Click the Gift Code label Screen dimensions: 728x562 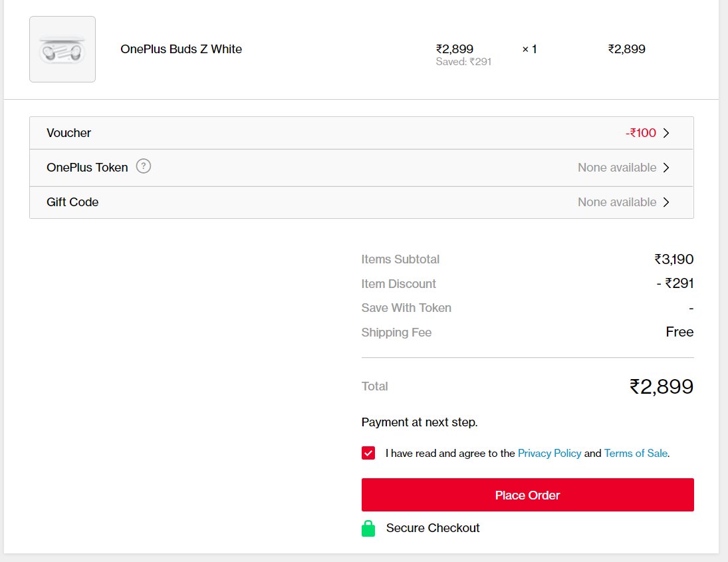[72, 202]
